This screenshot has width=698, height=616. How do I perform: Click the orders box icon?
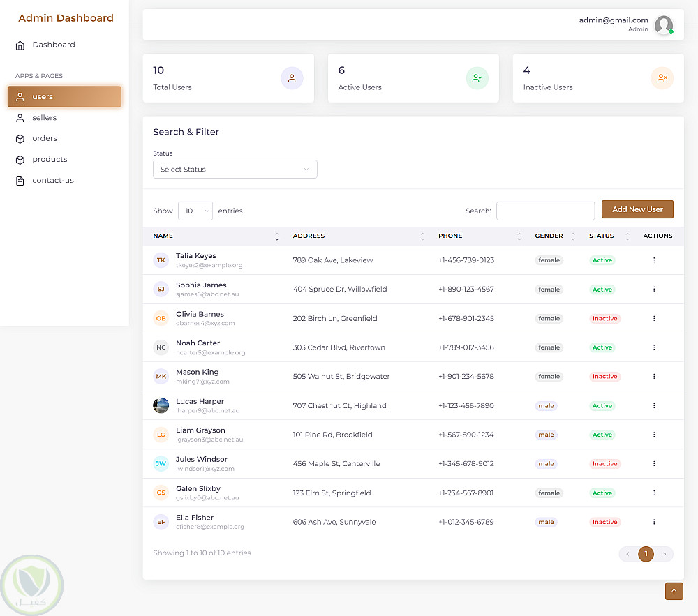[20, 139]
